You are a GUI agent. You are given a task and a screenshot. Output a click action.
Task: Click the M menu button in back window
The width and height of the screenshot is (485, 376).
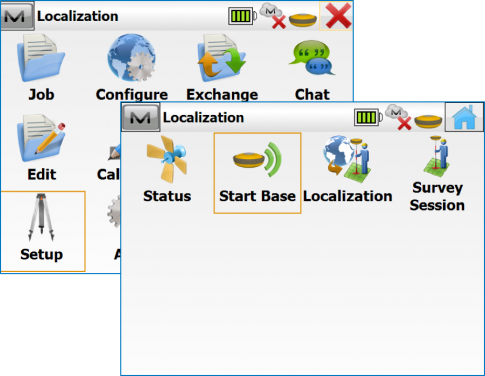click(x=17, y=16)
